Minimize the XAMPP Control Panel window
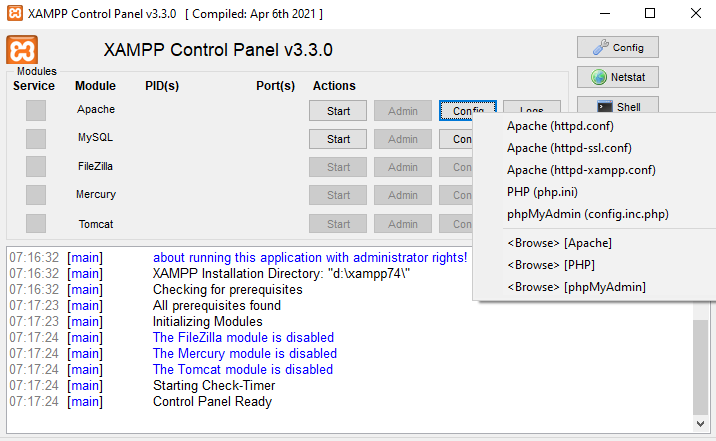 pyautogui.click(x=605, y=13)
